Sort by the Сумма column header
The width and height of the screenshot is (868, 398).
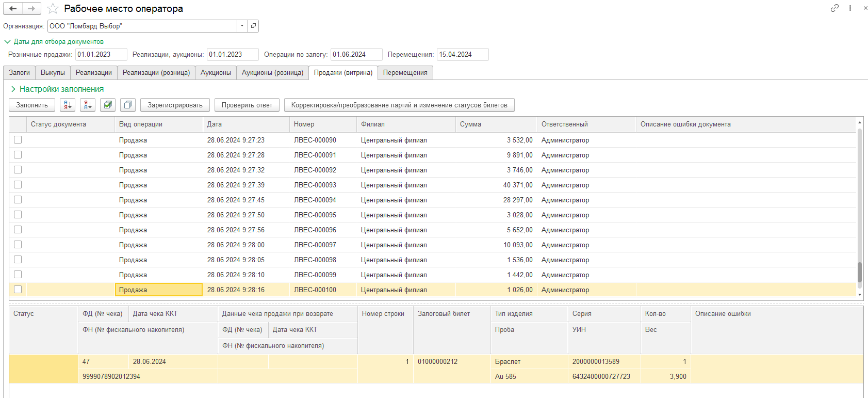pos(496,124)
